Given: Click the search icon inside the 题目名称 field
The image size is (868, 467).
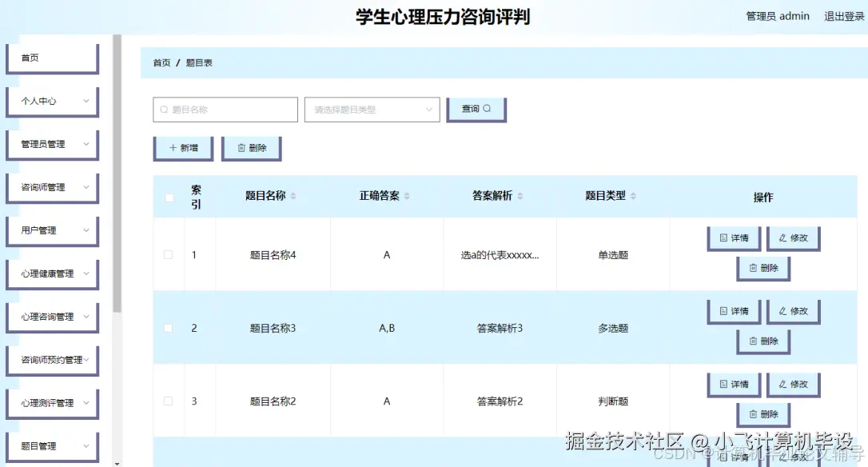Looking at the screenshot, I should 164,110.
